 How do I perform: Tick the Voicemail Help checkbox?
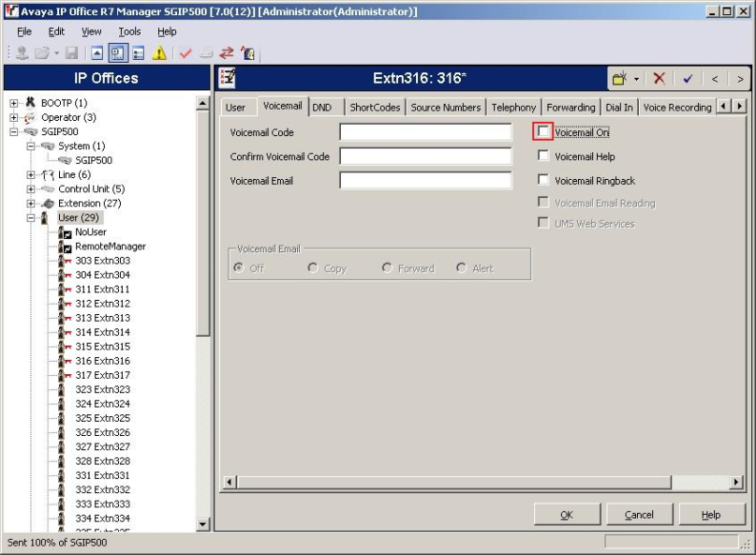(544, 156)
